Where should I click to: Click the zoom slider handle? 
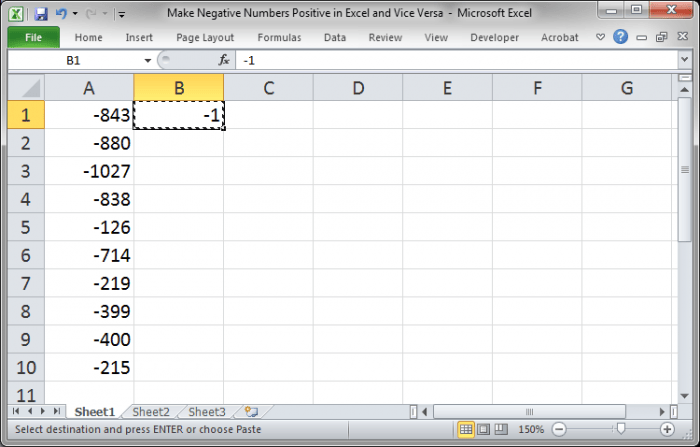(621, 429)
